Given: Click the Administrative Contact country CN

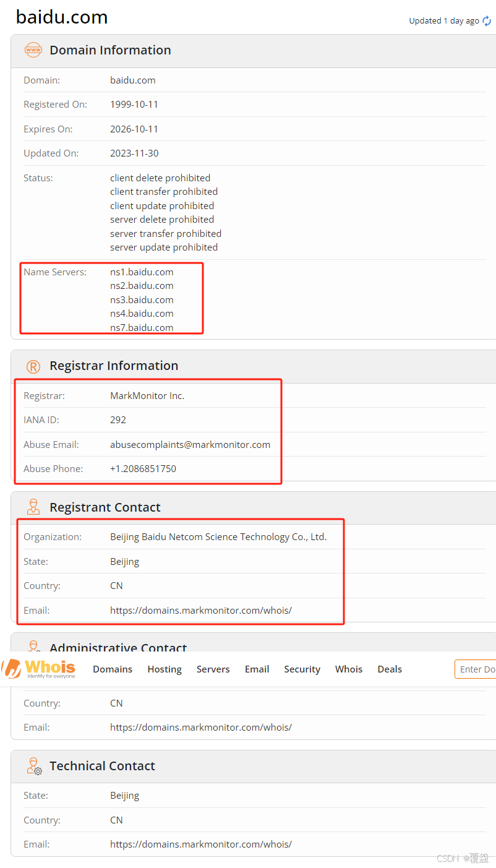Looking at the screenshot, I should 116,703.
